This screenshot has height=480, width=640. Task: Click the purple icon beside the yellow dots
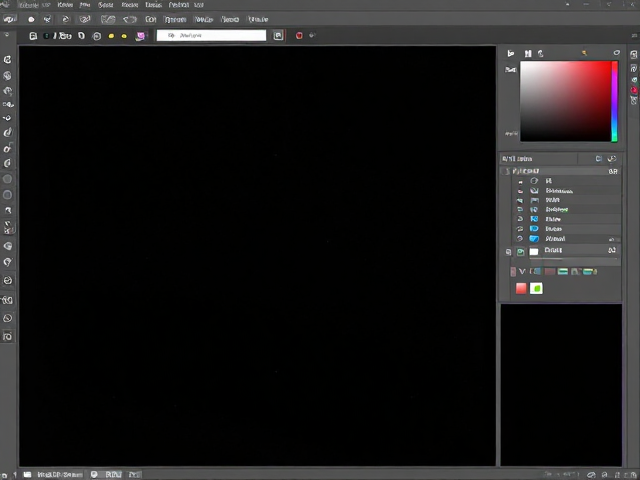click(141, 36)
